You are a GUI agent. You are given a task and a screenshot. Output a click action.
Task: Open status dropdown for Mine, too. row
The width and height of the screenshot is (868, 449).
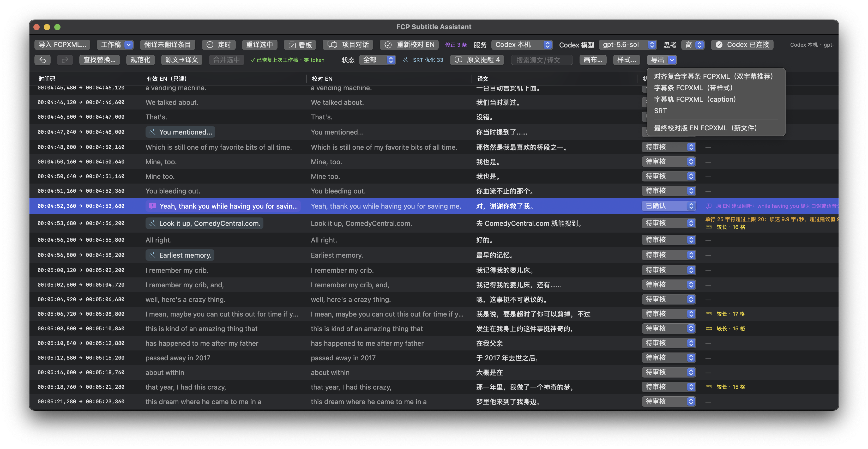click(668, 162)
